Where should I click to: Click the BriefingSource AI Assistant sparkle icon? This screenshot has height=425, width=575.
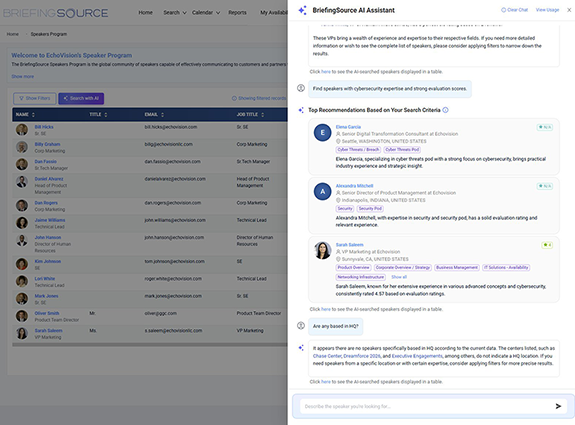pyautogui.click(x=302, y=10)
